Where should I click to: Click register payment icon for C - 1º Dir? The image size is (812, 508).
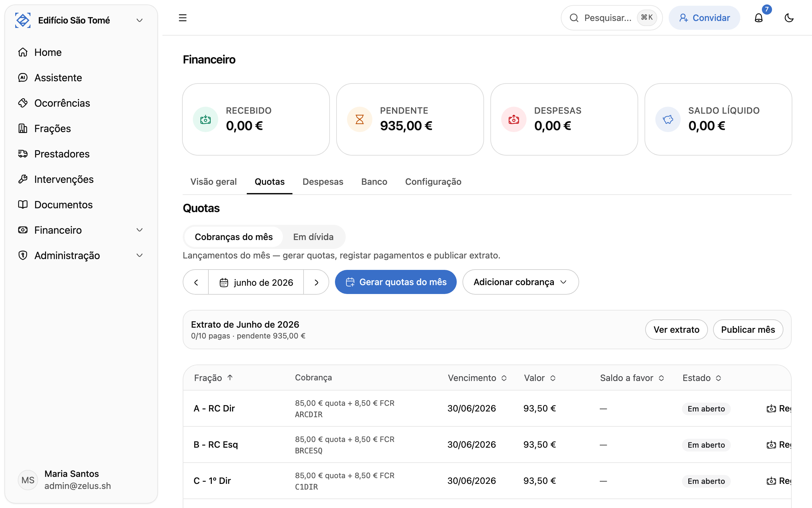point(771,481)
